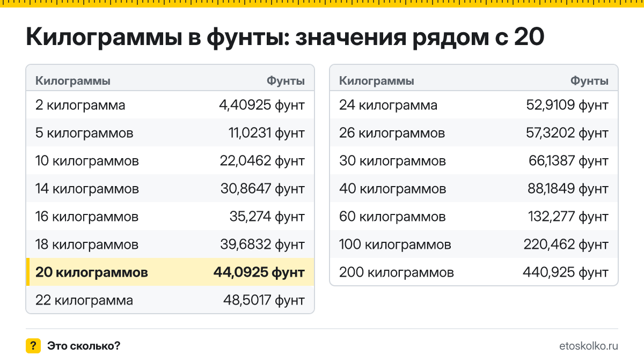644x363 pixels.
Task: Click the value '4,40925 фунт'
Action: [262, 105]
